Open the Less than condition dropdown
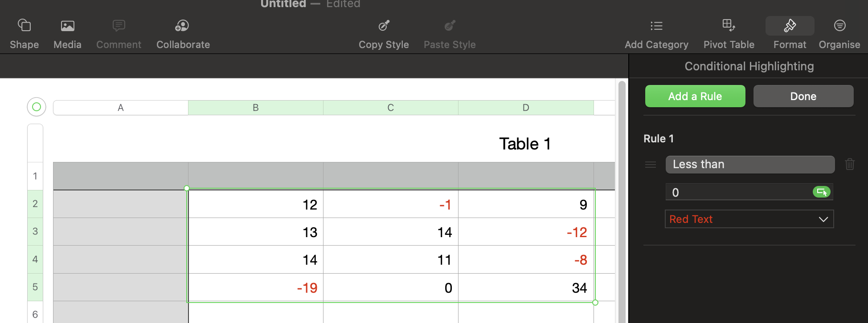 click(750, 165)
